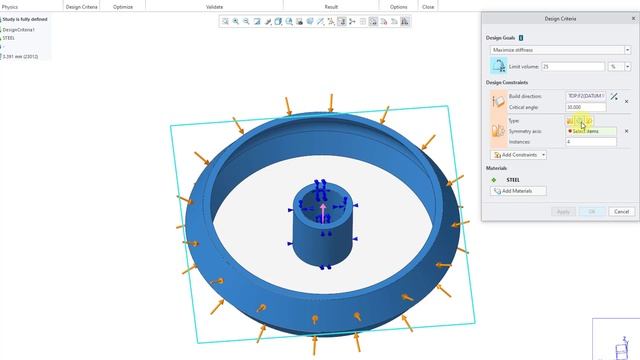Click the symmetry constraint icon
The height and width of the screenshot is (360, 640).
tap(498, 131)
